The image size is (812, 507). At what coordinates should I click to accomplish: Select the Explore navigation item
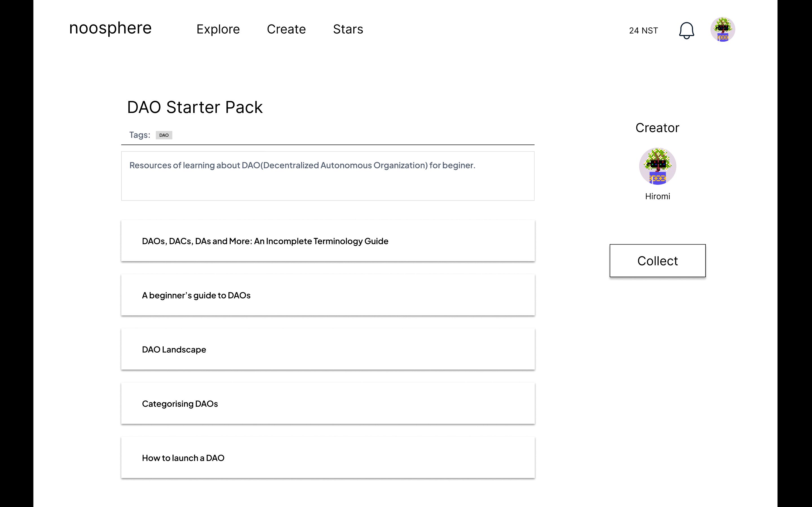pyautogui.click(x=218, y=29)
